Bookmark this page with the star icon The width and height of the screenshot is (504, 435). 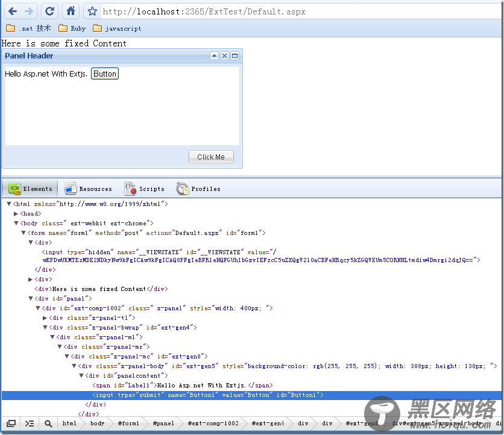pyautogui.click(x=92, y=11)
